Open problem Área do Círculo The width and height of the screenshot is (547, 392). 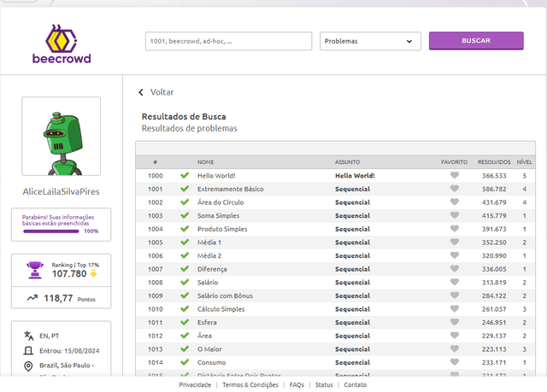pos(221,202)
